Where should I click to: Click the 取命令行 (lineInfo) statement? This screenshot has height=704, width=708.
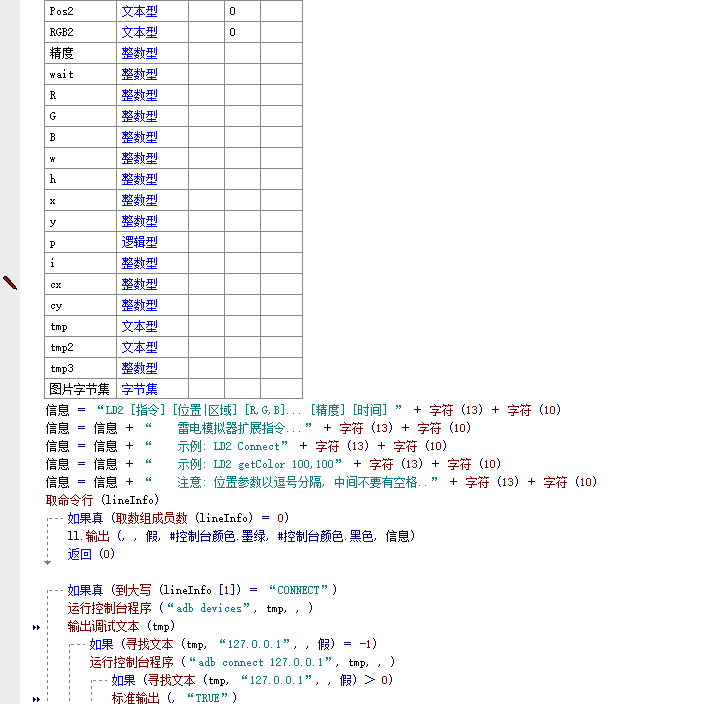[x=102, y=500]
